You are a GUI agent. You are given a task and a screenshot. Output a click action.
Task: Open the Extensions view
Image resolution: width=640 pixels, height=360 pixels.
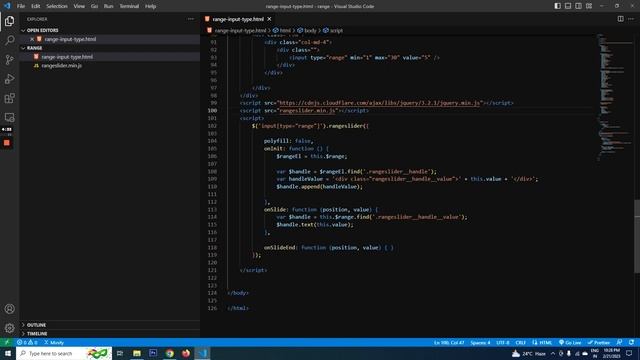click(x=9, y=98)
